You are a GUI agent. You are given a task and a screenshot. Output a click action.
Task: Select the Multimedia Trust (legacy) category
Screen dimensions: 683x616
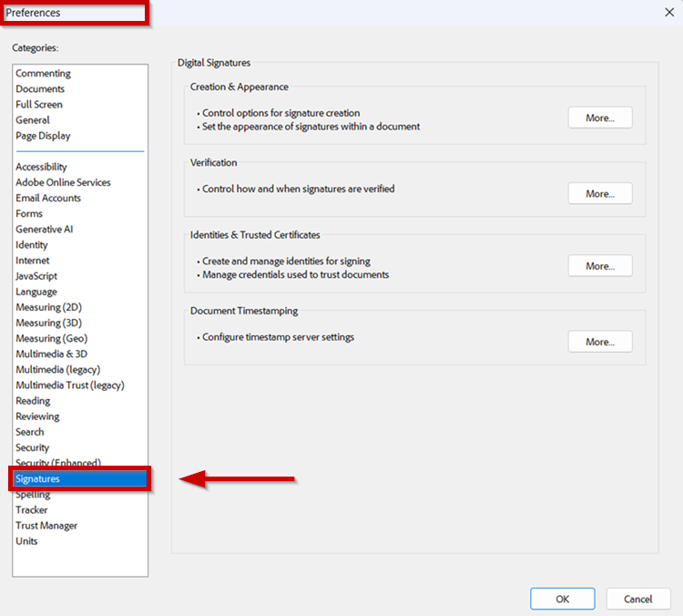[70, 385]
